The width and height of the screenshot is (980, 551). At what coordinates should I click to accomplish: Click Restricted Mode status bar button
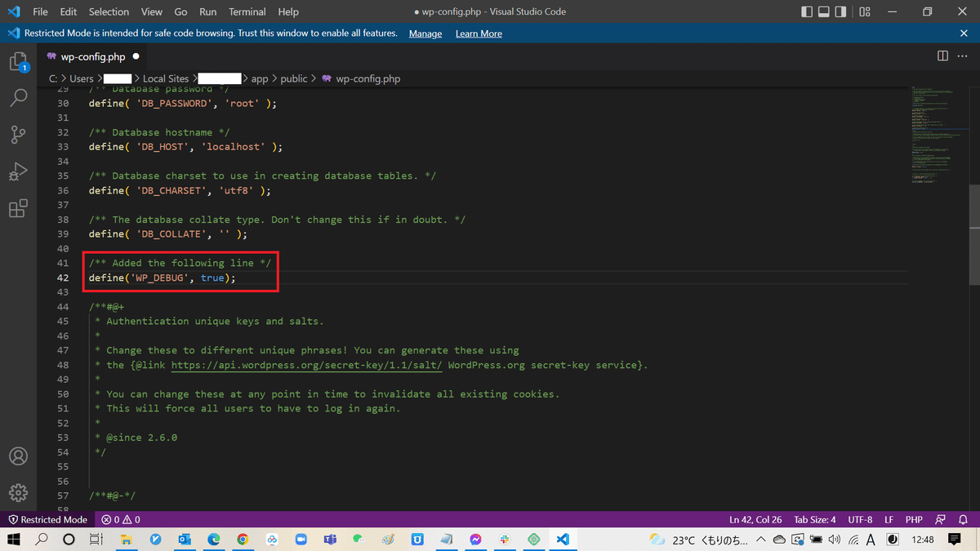point(47,519)
